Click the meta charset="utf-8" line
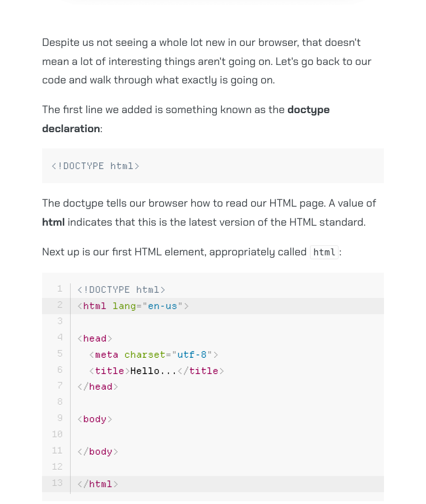Image resolution: width=426 pixels, height=504 pixels. [154, 354]
